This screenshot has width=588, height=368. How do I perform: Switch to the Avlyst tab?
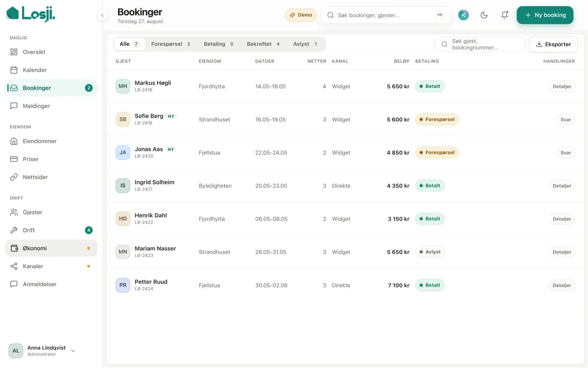(x=305, y=44)
